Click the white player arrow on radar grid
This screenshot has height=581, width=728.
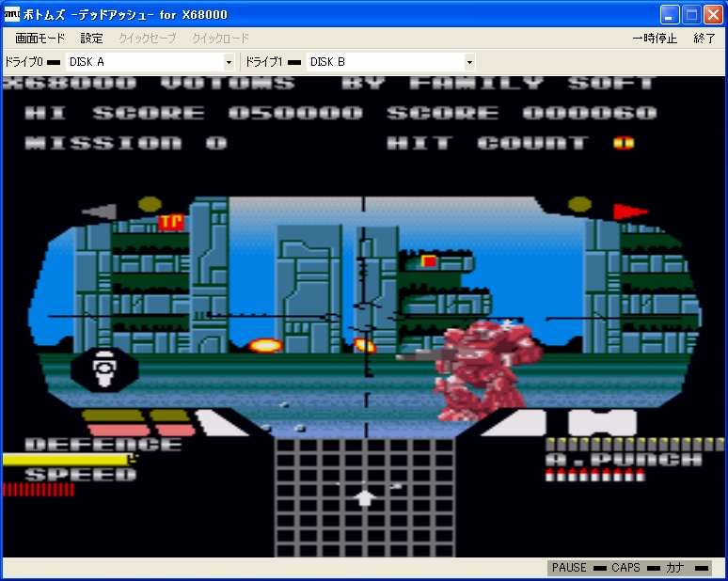coord(365,497)
